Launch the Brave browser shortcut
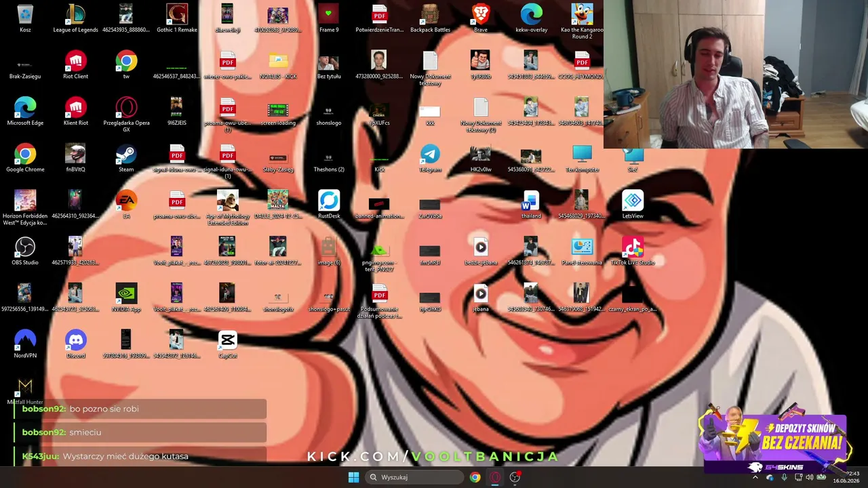This screenshot has width=868, height=488. point(481,19)
